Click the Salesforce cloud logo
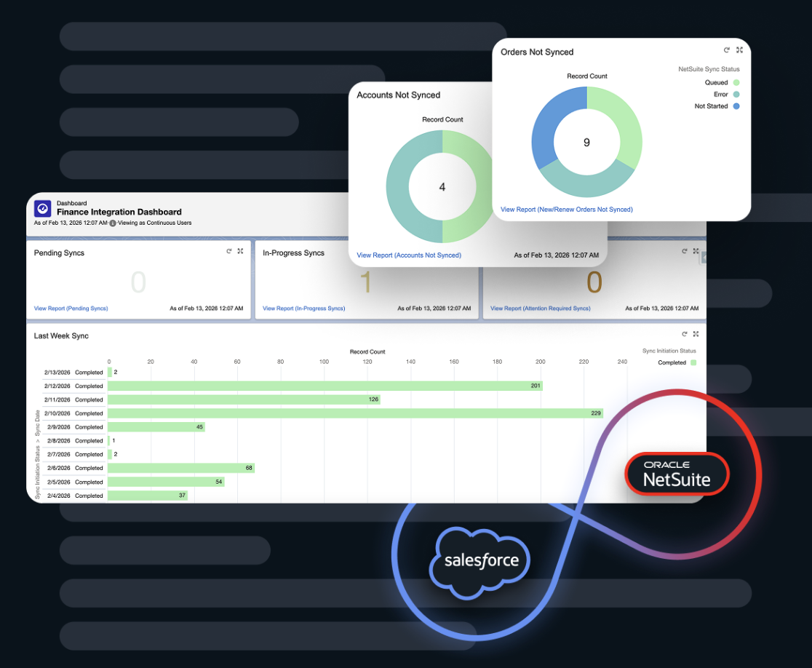Image resolution: width=812 pixels, height=668 pixels. tap(480, 562)
